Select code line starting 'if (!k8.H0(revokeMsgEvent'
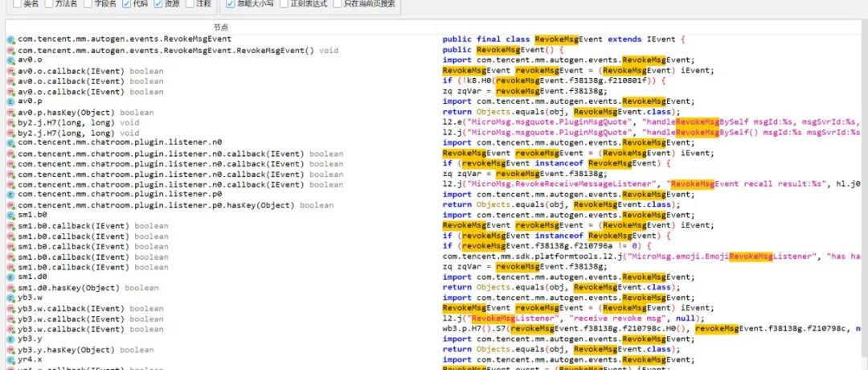The width and height of the screenshot is (868, 370). 554,81
